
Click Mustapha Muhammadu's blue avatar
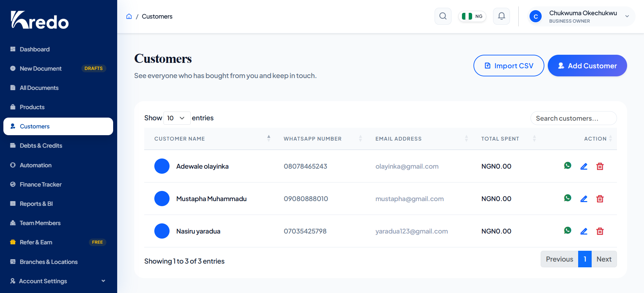tap(162, 199)
